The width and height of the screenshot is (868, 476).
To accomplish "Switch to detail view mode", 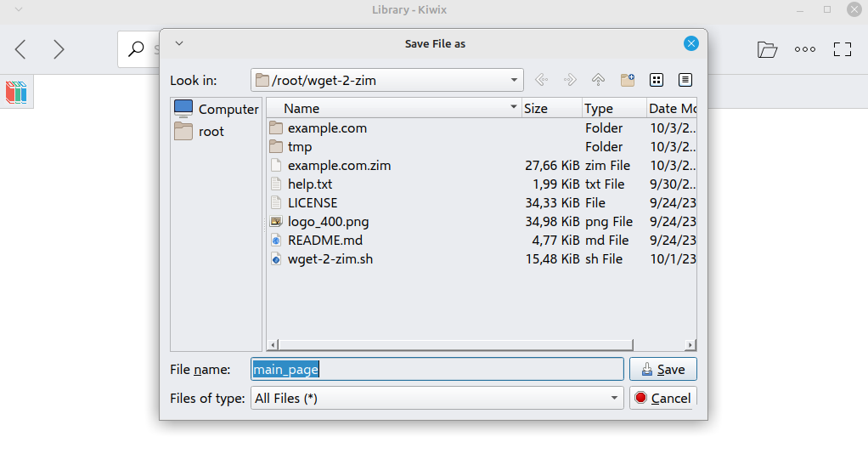I will pos(685,80).
